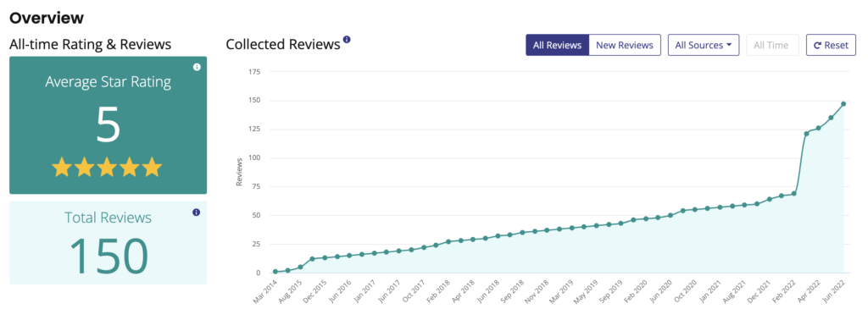Click info icon on Average Star Rating card

pyautogui.click(x=197, y=67)
